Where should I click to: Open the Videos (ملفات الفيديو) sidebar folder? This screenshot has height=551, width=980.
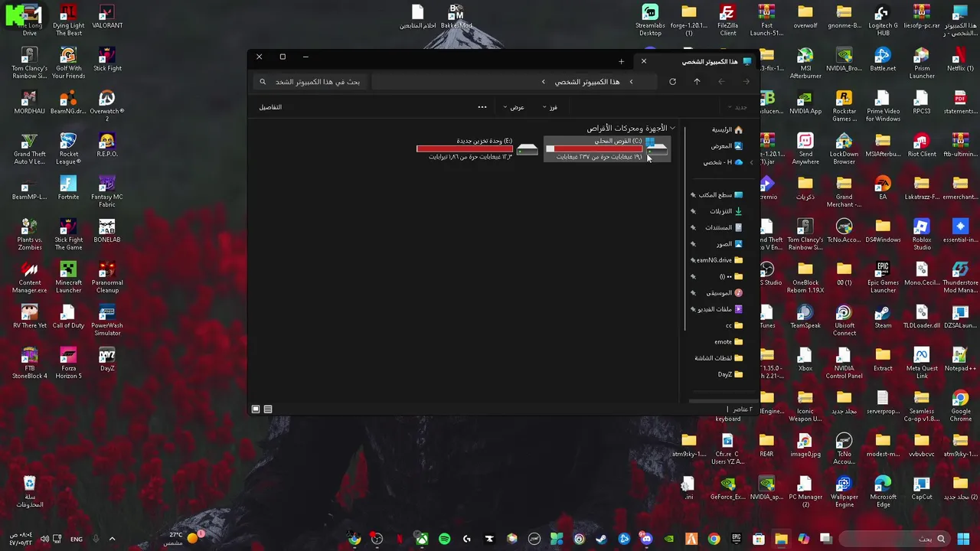720,309
